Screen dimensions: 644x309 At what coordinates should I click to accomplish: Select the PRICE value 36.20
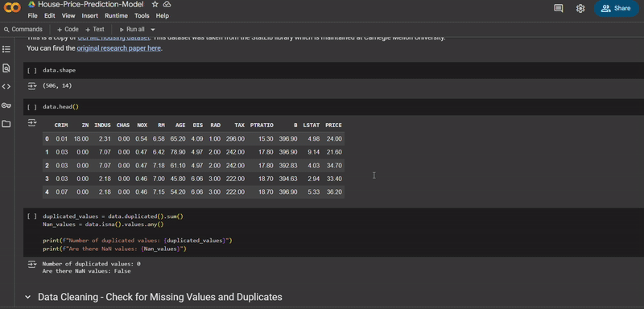point(334,192)
